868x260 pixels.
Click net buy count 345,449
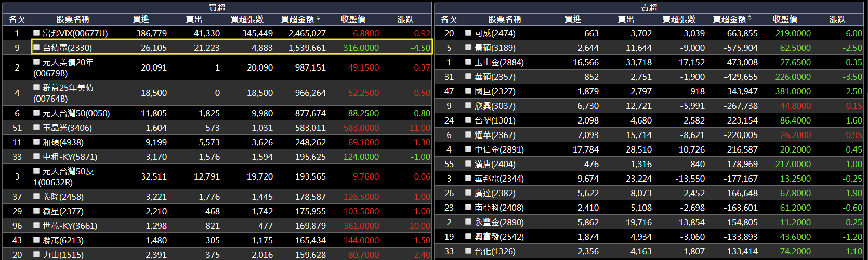click(258, 33)
